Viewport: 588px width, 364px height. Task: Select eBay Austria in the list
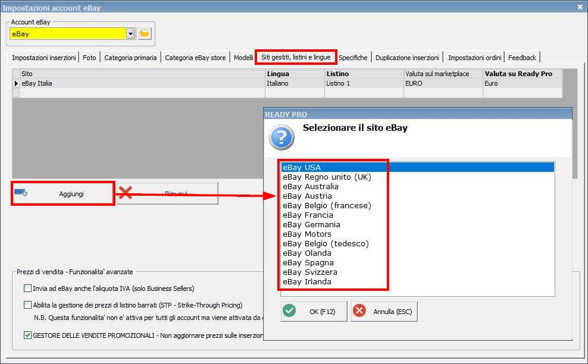[x=418, y=196]
